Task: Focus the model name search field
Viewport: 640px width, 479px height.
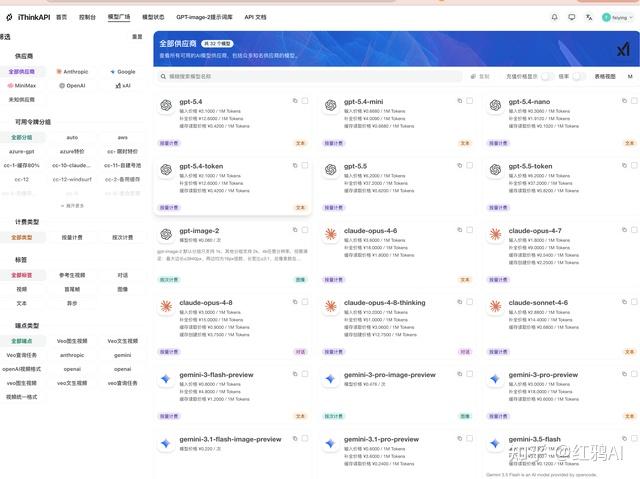Action: [310, 76]
